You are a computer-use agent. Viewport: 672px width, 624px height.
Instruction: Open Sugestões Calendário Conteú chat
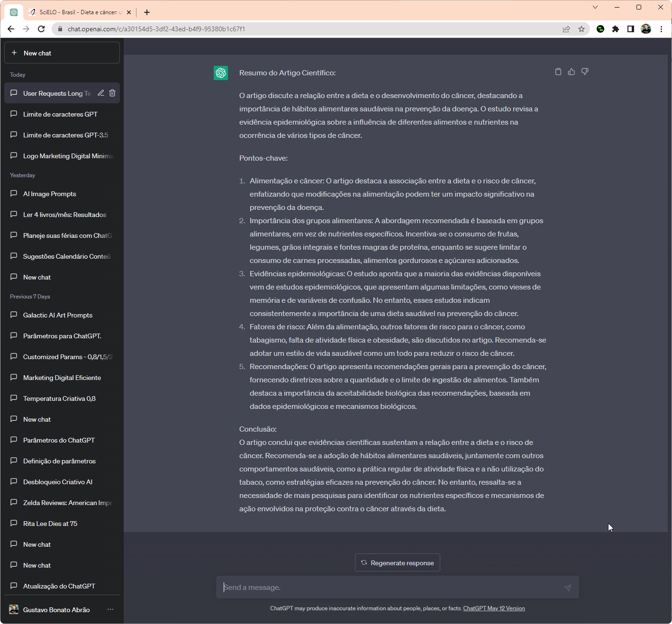[62, 256]
